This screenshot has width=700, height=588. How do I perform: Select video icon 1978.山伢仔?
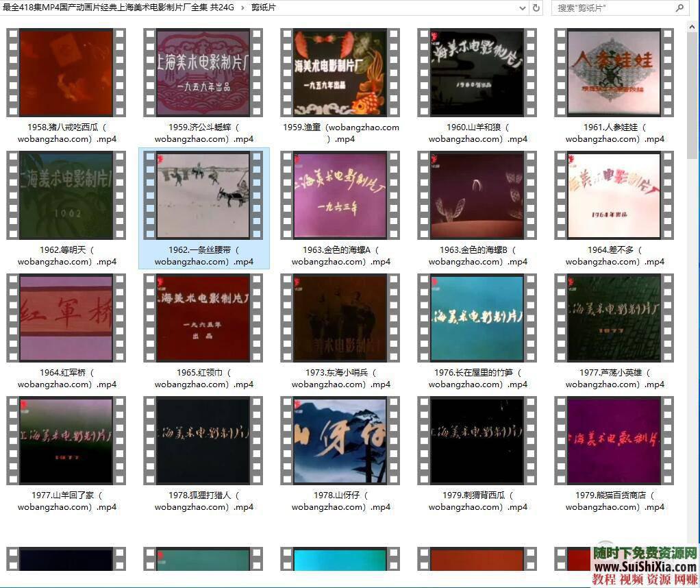pyautogui.click(x=340, y=441)
